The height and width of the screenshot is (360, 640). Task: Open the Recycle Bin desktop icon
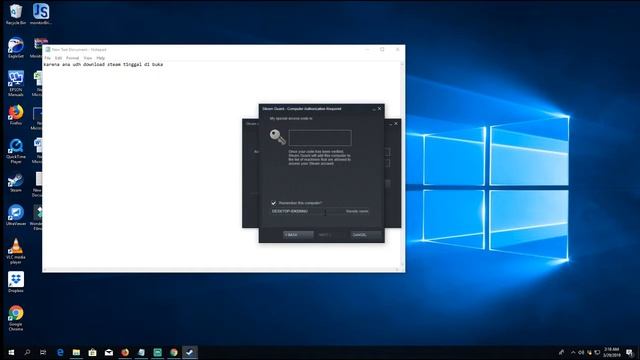click(x=16, y=13)
